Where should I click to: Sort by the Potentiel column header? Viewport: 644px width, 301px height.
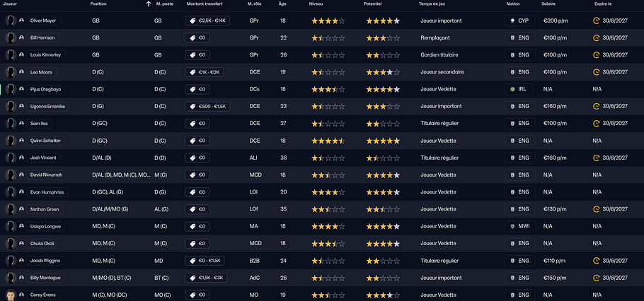click(373, 4)
